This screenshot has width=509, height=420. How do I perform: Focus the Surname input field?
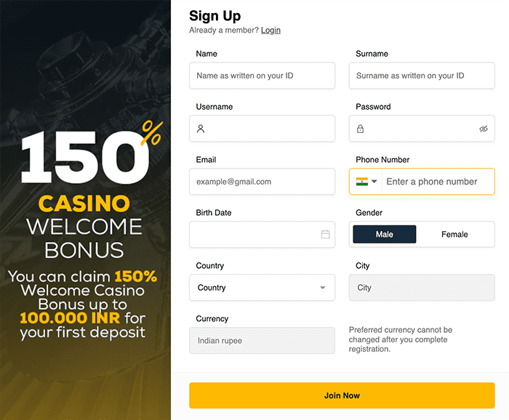[x=422, y=76]
